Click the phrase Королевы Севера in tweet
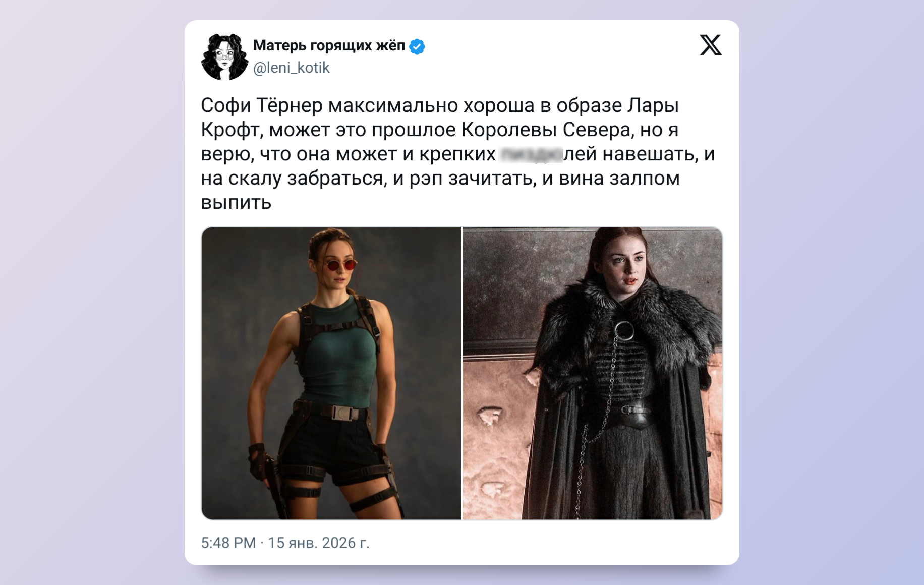 click(546, 130)
